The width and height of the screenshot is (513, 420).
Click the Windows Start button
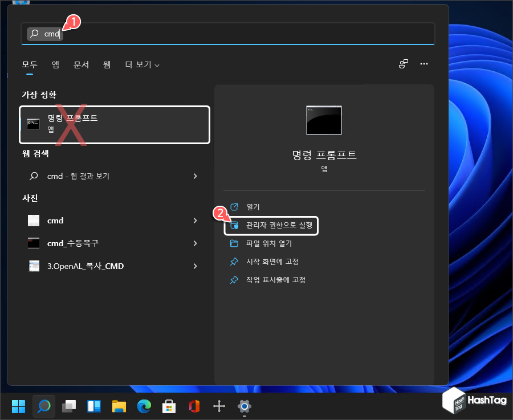pos(18,406)
